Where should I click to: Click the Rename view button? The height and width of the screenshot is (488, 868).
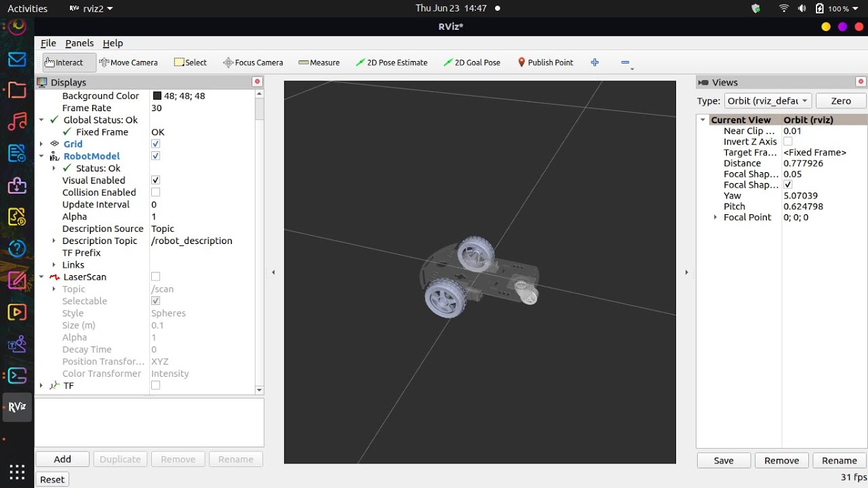[839, 460]
